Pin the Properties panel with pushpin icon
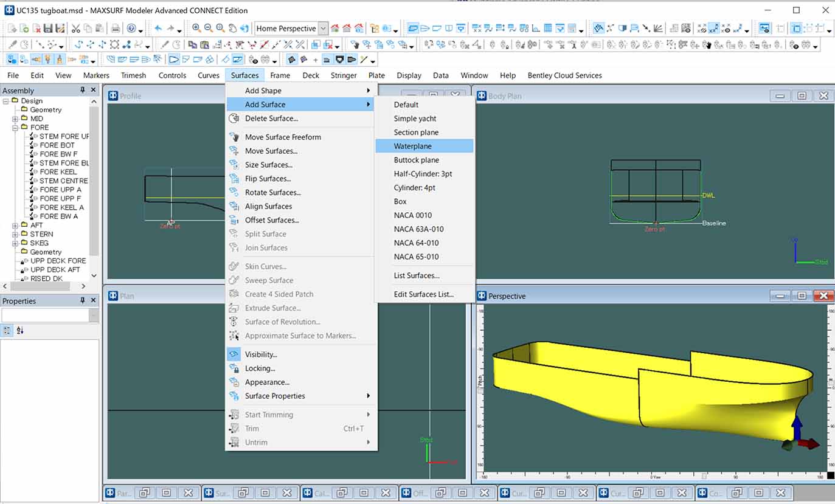The height and width of the screenshot is (504, 835). [83, 300]
